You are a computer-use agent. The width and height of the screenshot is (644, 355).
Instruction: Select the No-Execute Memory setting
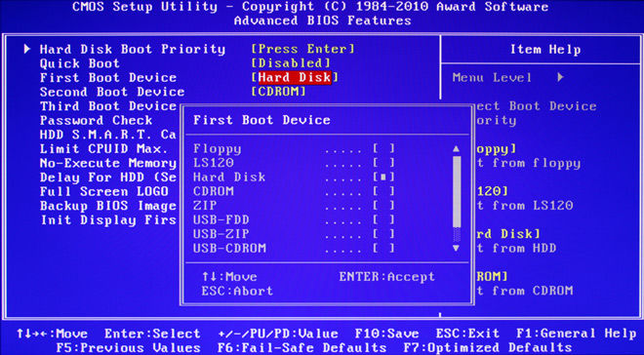coord(108,163)
